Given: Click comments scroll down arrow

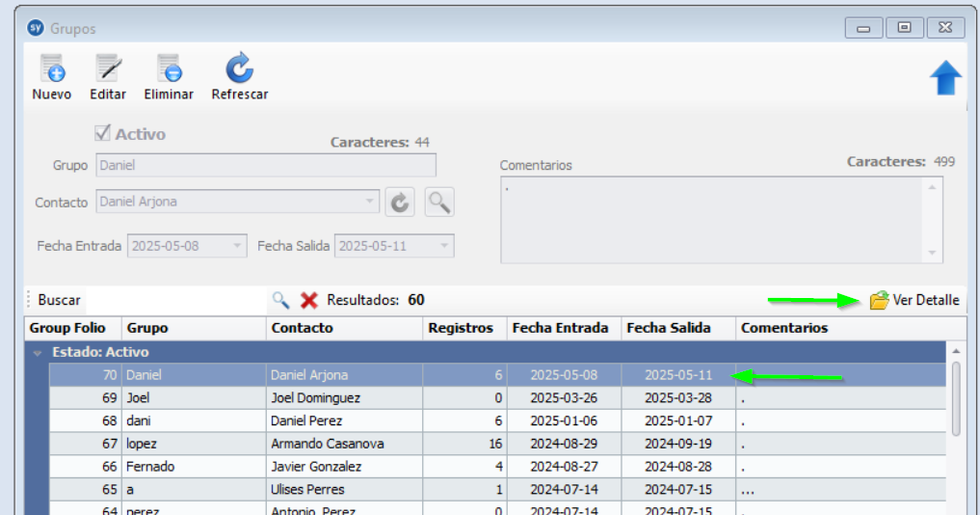Looking at the screenshot, I should (x=932, y=253).
